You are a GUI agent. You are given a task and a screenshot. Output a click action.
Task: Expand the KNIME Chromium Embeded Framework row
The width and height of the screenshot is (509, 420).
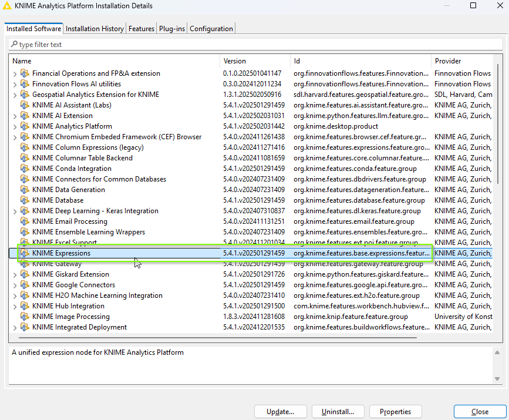[x=15, y=137]
